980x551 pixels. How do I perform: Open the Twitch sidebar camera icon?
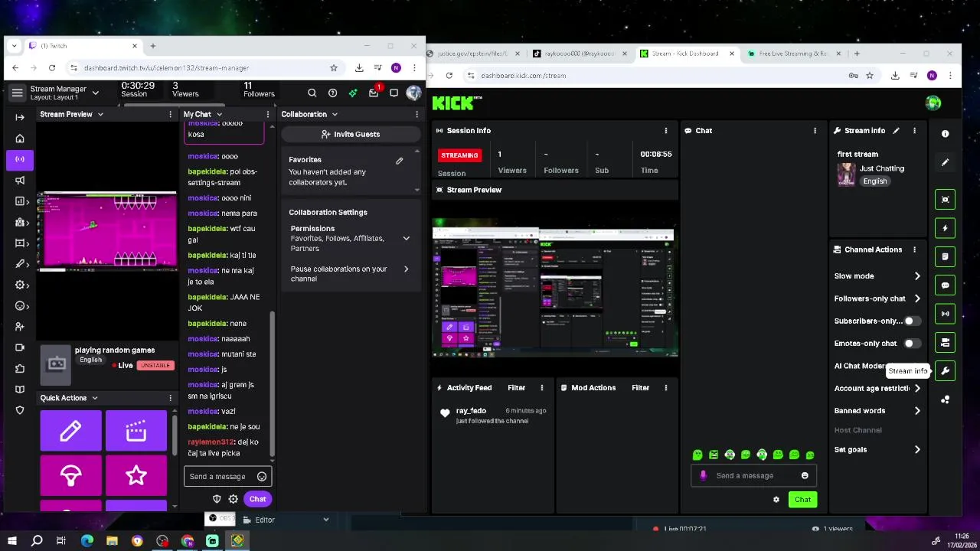[x=20, y=347]
